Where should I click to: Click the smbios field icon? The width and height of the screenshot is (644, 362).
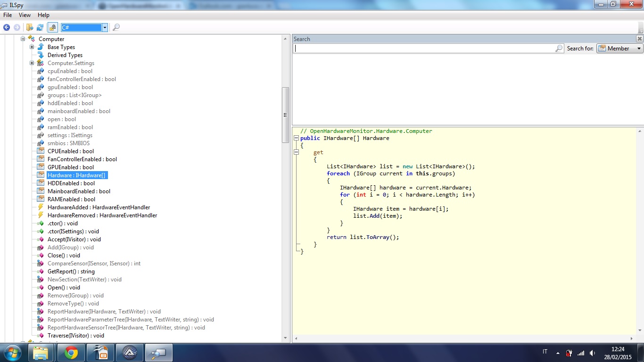(x=41, y=143)
